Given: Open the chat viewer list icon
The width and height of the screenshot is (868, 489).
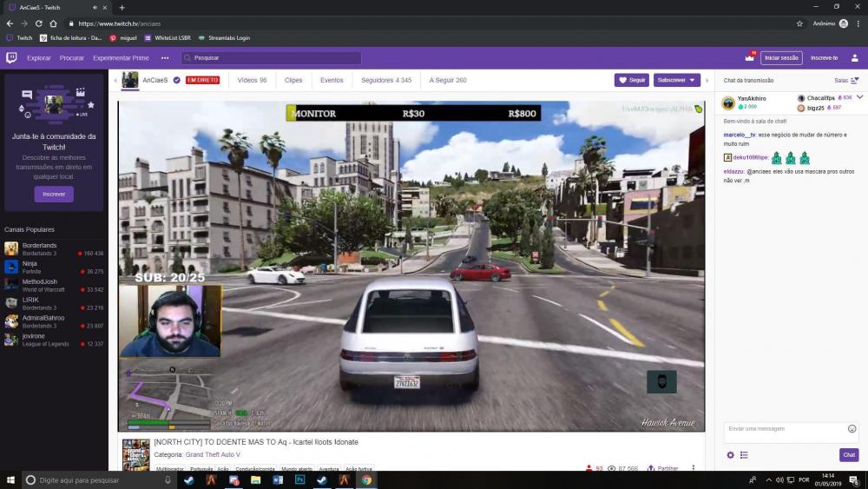Looking at the screenshot, I should [744, 455].
